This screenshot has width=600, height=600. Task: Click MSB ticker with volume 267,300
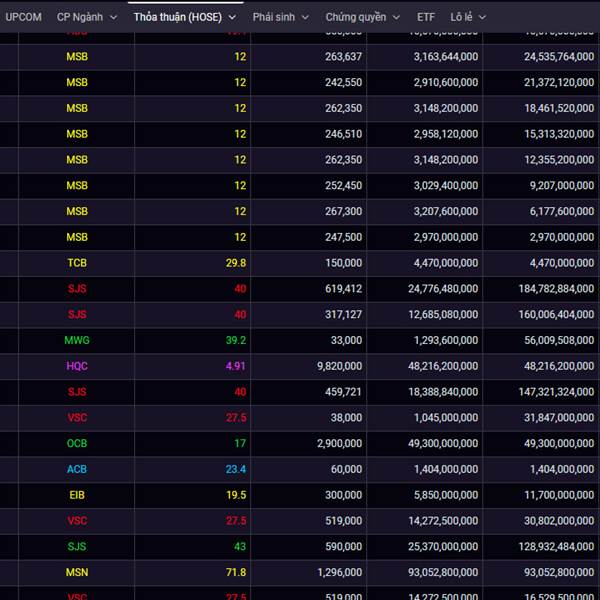tap(77, 211)
